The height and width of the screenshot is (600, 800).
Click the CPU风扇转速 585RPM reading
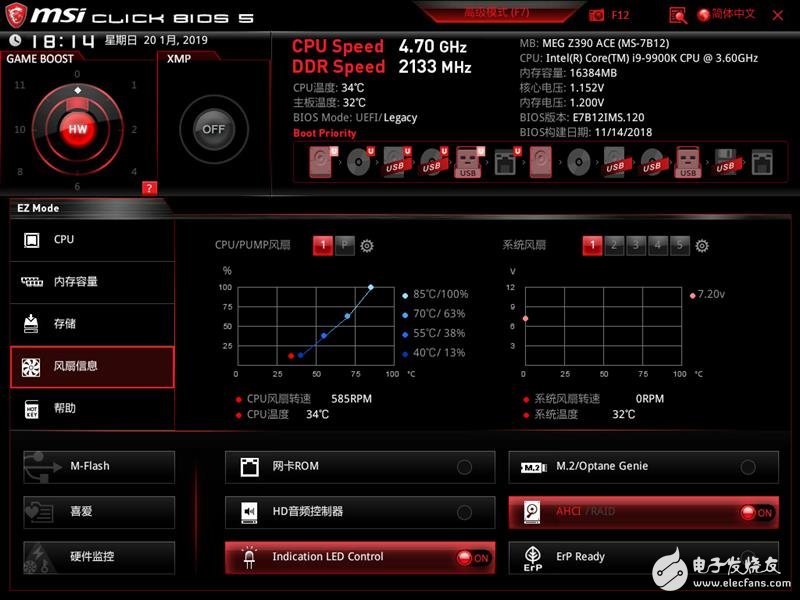point(304,399)
